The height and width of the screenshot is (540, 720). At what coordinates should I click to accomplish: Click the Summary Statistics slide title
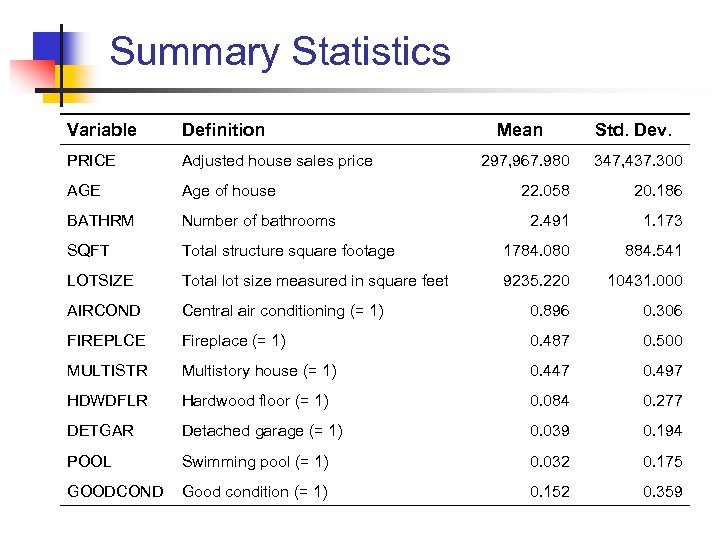click(x=280, y=52)
